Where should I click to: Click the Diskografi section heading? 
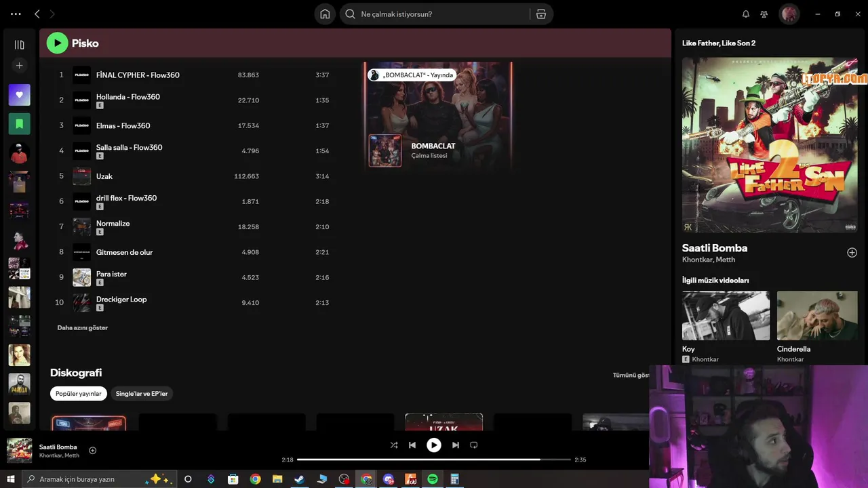[x=76, y=373]
